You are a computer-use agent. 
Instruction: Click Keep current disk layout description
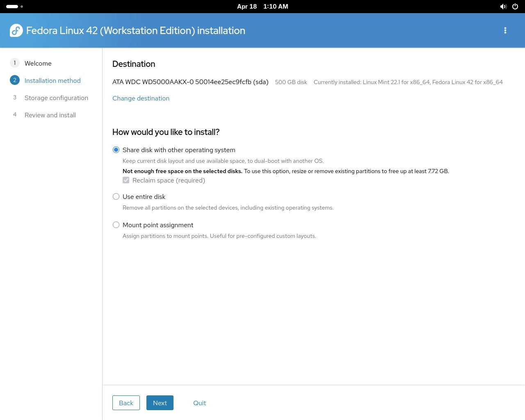tap(223, 161)
